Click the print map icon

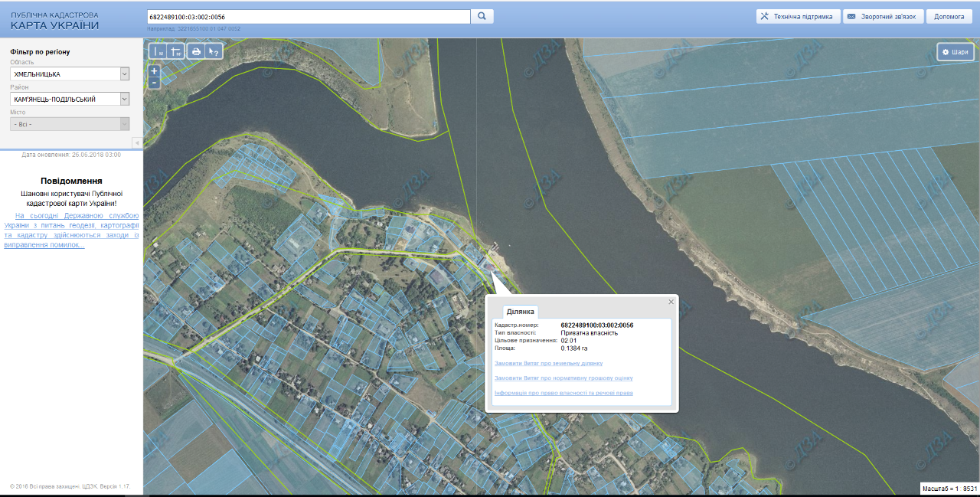196,51
